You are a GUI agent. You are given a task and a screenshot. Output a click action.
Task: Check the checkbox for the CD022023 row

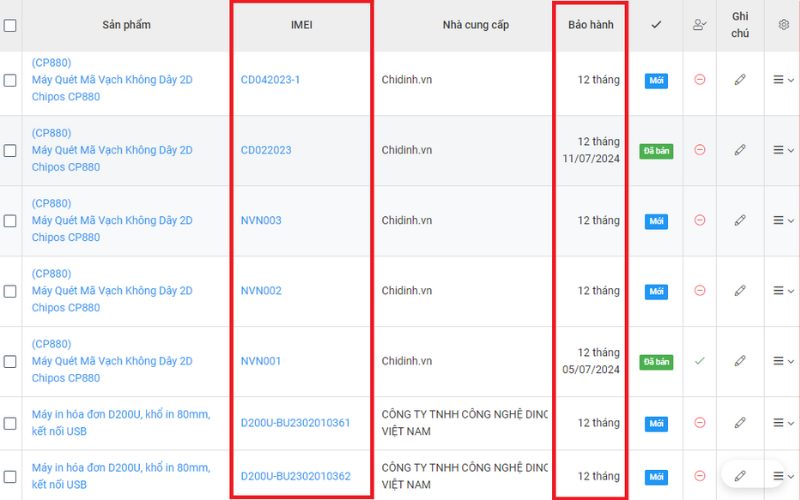(10, 151)
